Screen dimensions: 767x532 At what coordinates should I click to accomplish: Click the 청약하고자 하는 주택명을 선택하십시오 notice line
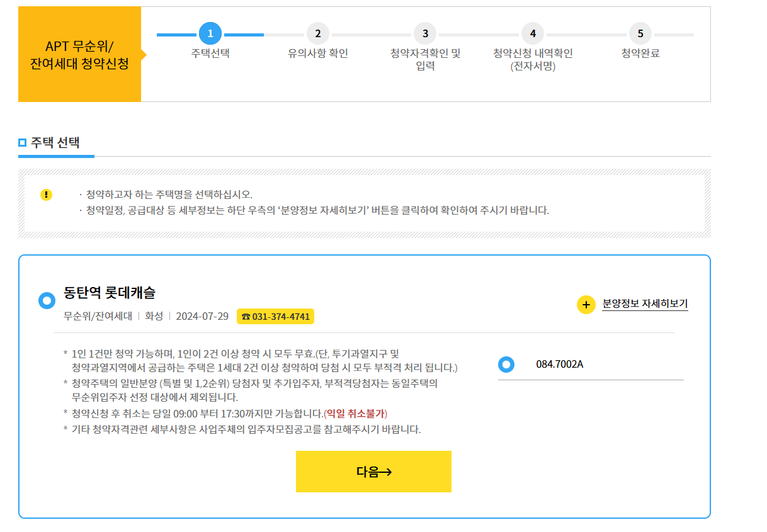pyautogui.click(x=169, y=195)
